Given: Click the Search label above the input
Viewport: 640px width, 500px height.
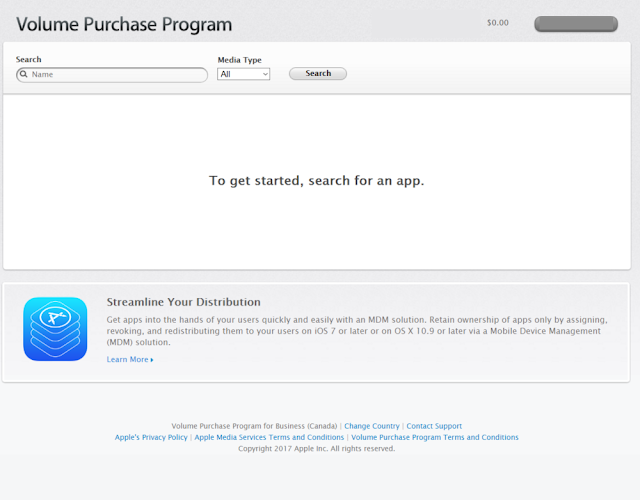Looking at the screenshot, I should (29, 59).
